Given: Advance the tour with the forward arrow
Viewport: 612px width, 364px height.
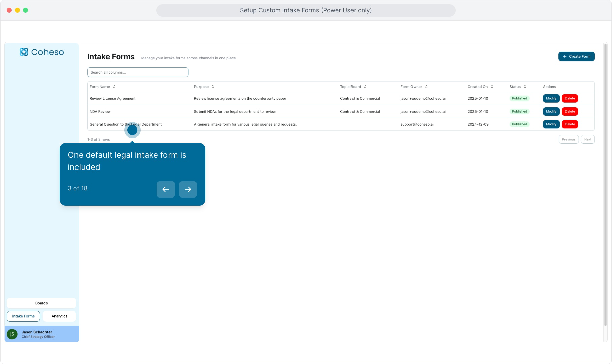Looking at the screenshot, I should (188, 189).
